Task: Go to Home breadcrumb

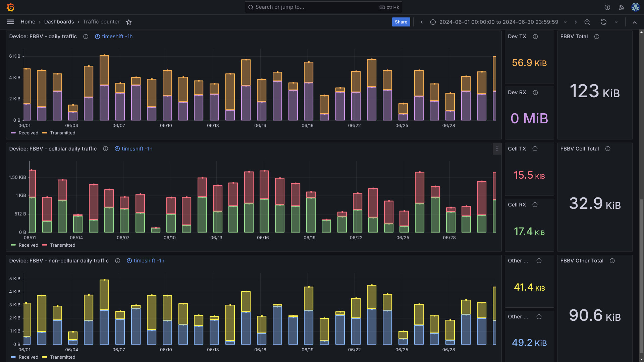Action: (28, 22)
